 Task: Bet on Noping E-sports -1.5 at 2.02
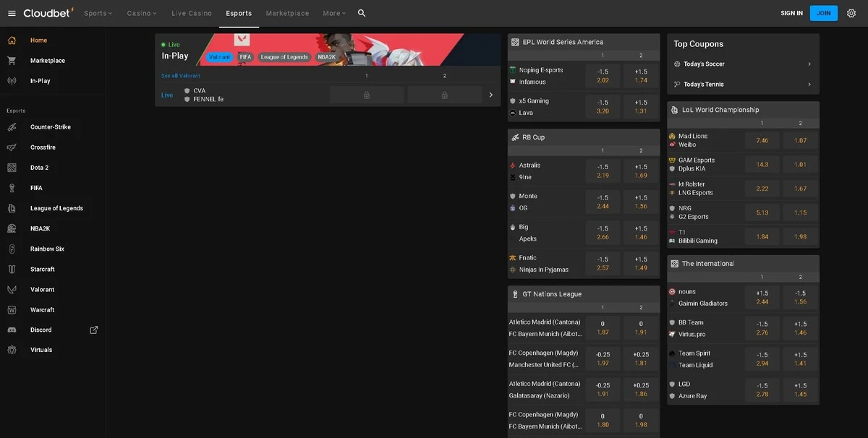[x=603, y=76]
